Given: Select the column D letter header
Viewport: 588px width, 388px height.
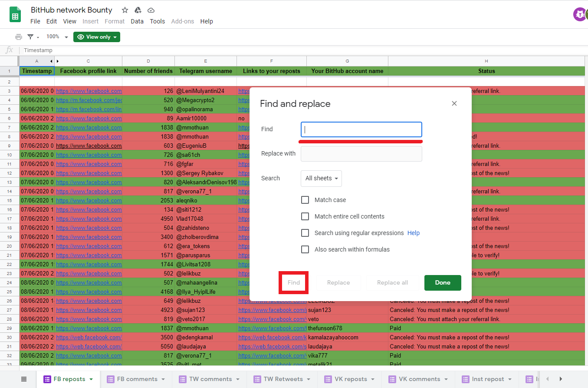Looking at the screenshot, I should click(148, 61).
